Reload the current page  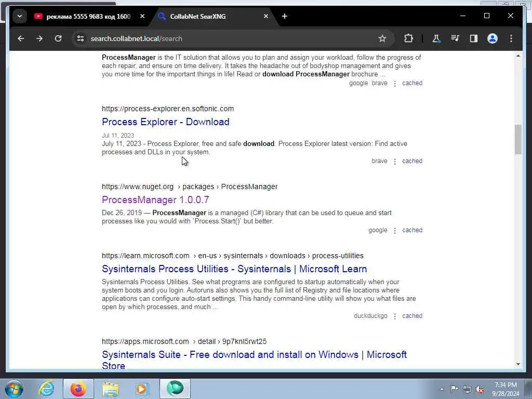coord(58,38)
